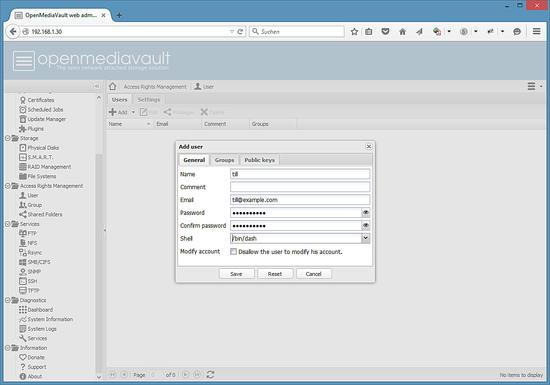Check Disallow the user to modify his account
Screen dimensions: 550x385
(233, 251)
